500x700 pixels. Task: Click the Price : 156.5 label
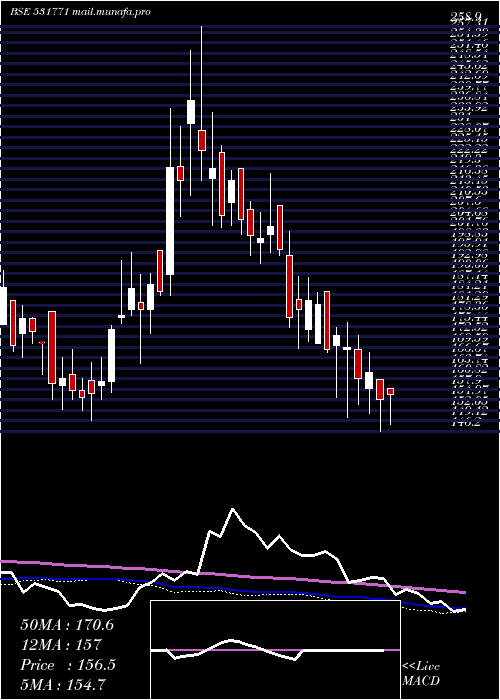68,665
